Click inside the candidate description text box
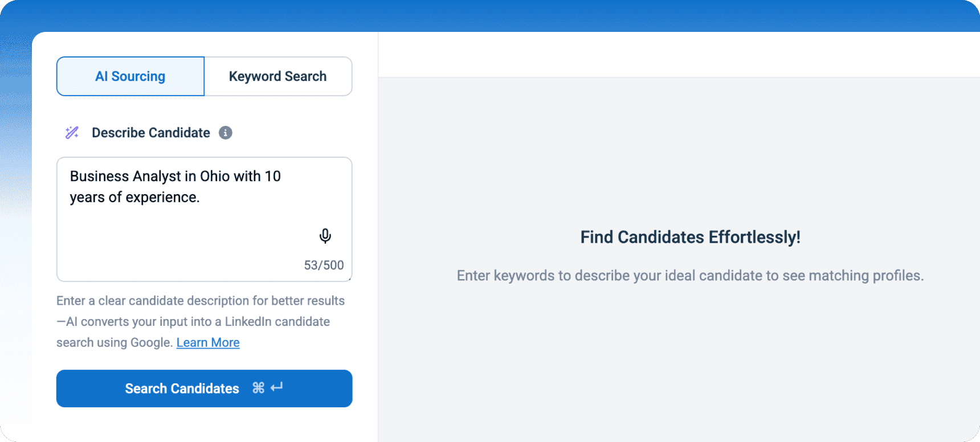Image resolution: width=980 pixels, height=442 pixels. (204, 219)
